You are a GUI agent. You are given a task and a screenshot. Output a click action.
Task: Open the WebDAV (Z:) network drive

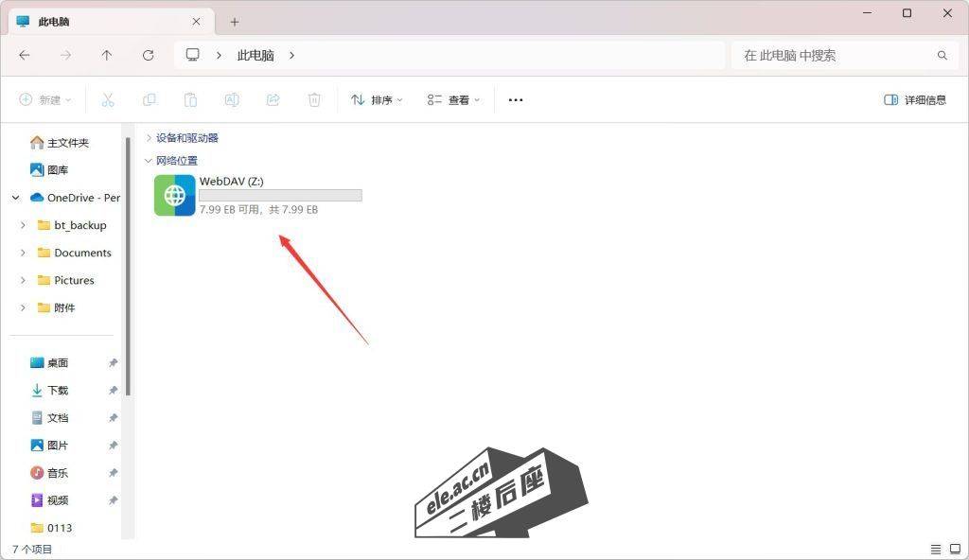click(x=175, y=196)
